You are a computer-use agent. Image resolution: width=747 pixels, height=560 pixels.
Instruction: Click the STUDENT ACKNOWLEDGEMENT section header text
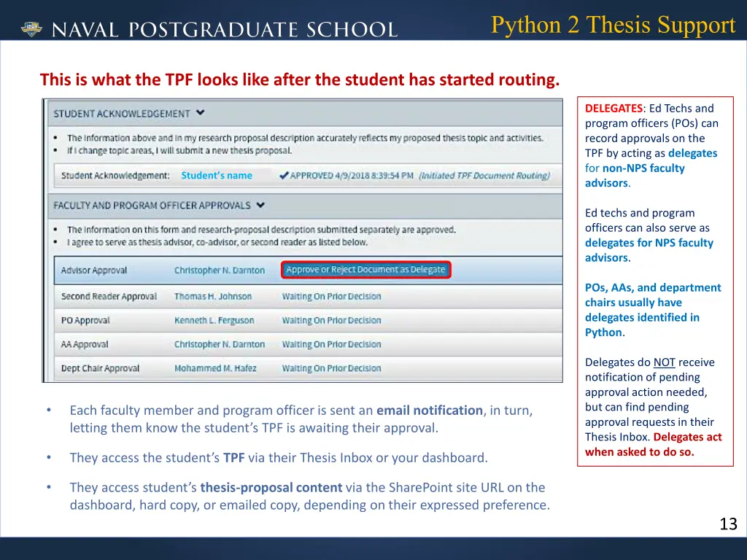click(122, 113)
